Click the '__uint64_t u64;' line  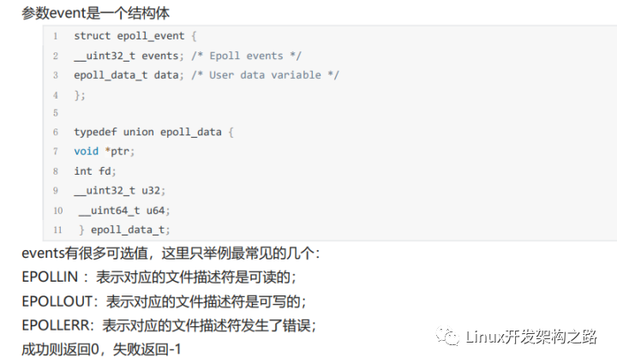coord(124,211)
